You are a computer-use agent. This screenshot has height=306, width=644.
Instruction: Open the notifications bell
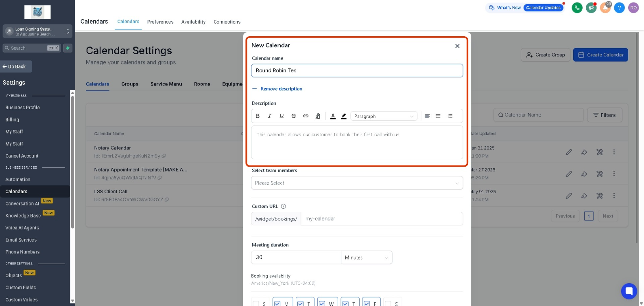coord(605,8)
